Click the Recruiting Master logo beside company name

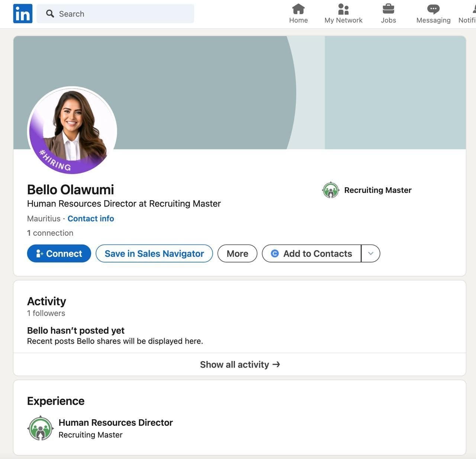click(331, 190)
